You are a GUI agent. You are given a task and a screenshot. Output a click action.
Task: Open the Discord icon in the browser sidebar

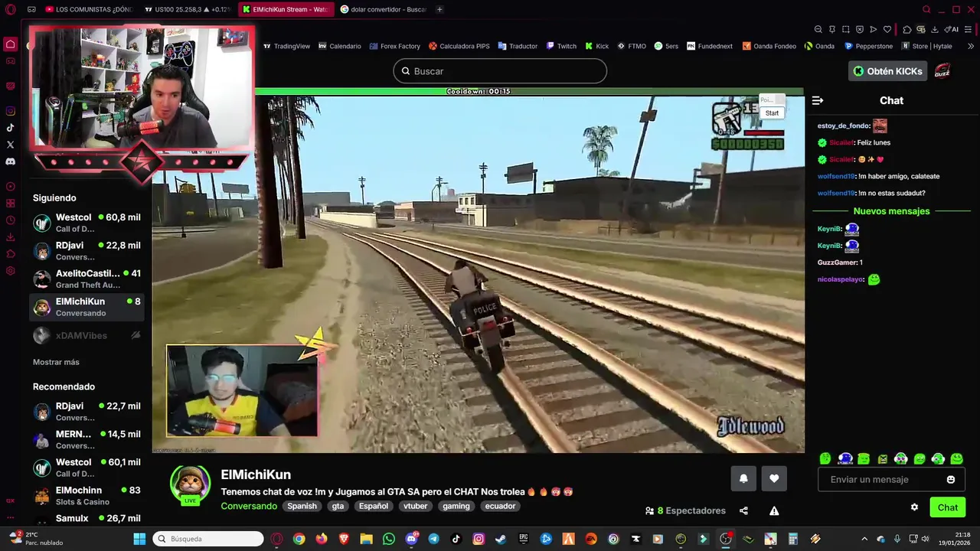pyautogui.click(x=10, y=161)
